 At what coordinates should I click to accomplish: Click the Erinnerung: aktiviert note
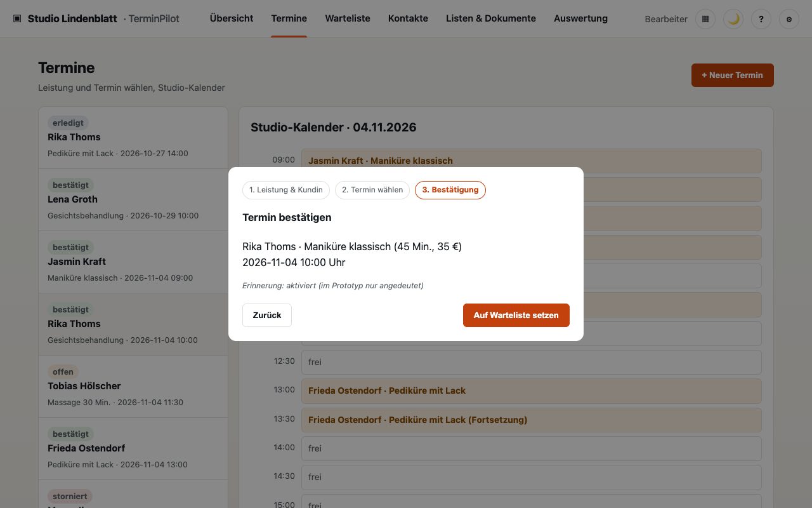pyautogui.click(x=333, y=285)
